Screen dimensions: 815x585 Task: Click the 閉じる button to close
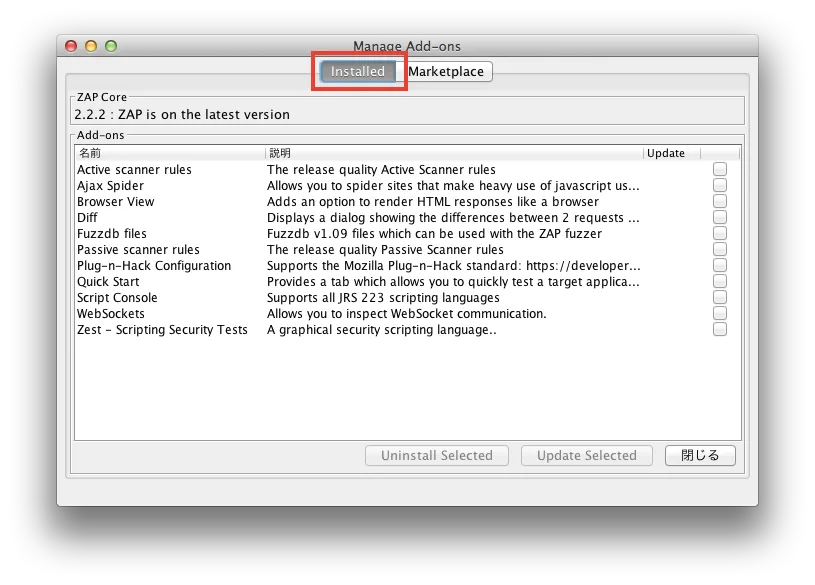coord(699,455)
